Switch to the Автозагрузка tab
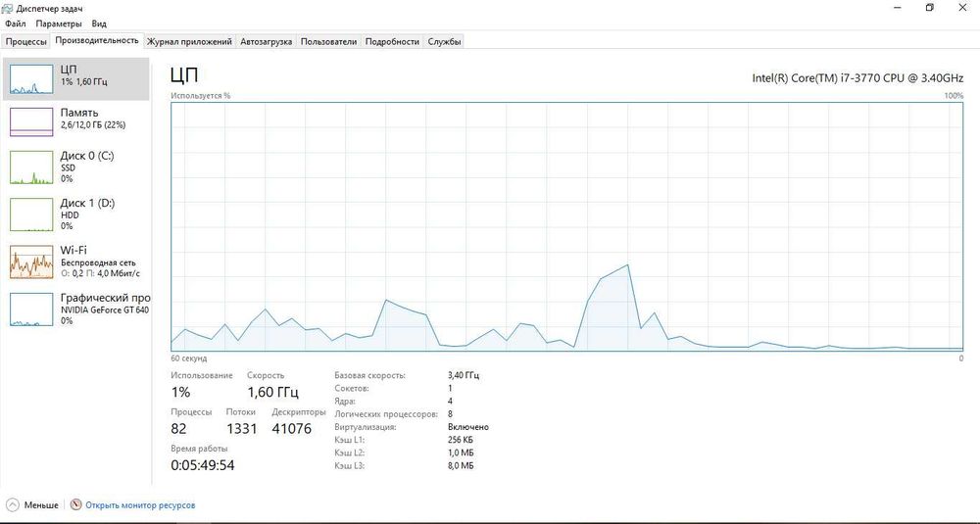980x524 pixels. (267, 42)
